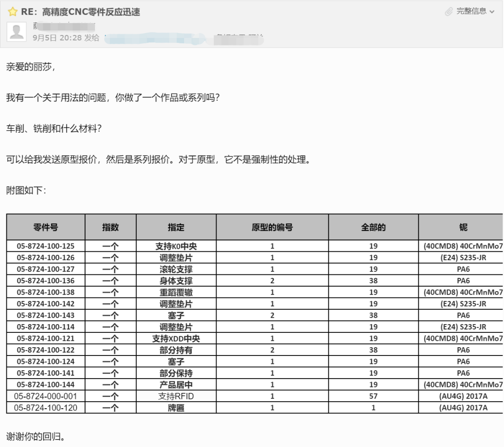Click part number 05-8724-100-142

pos(46,304)
